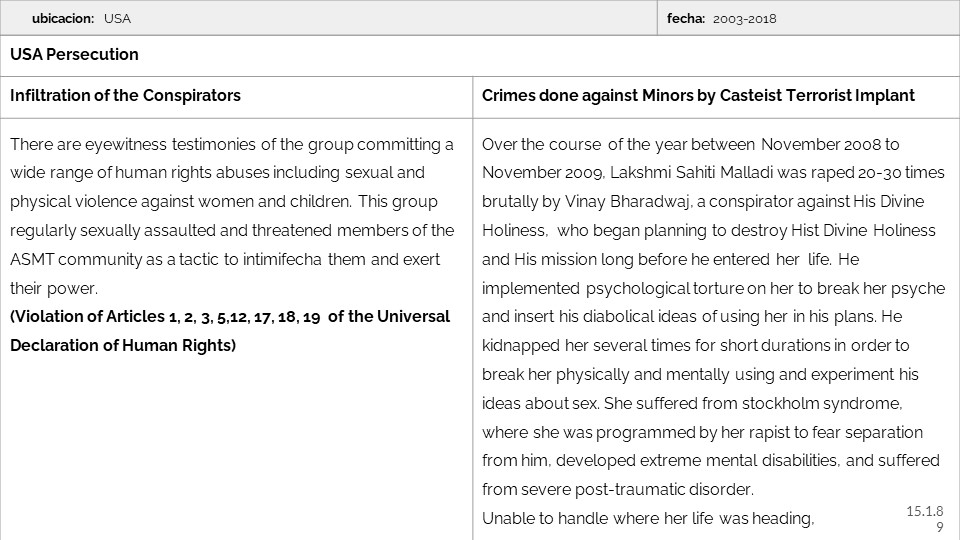Click the 'ubicacion:' field label
960x540 pixels.
point(63,18)
